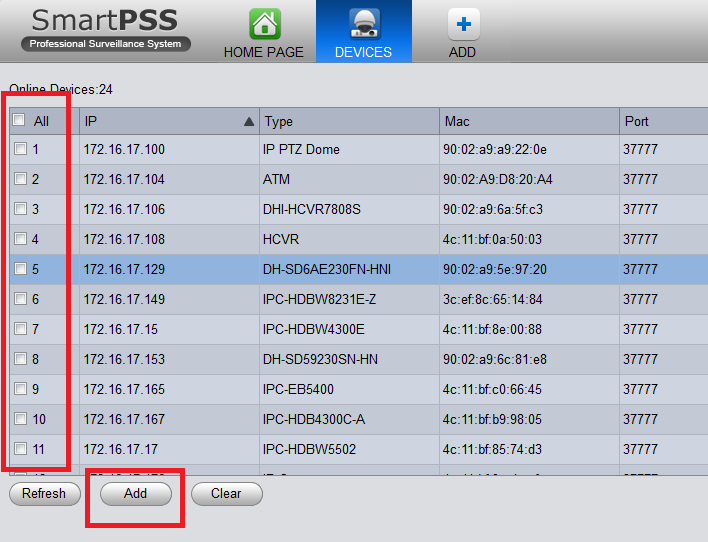Click the Online Devices:24 label
Image resolution: width=708 pixels, height=542 pixels.
pyautogui.click(x=61, y=89)
